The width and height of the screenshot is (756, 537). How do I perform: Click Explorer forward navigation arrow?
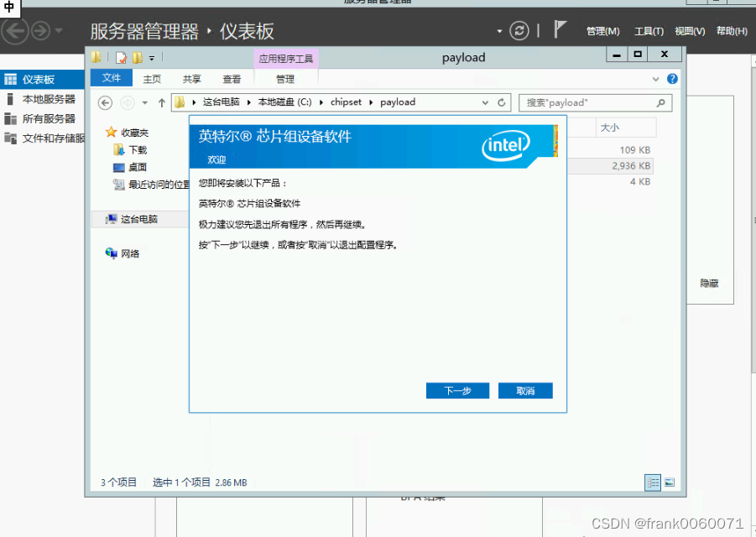click(128, 102)
